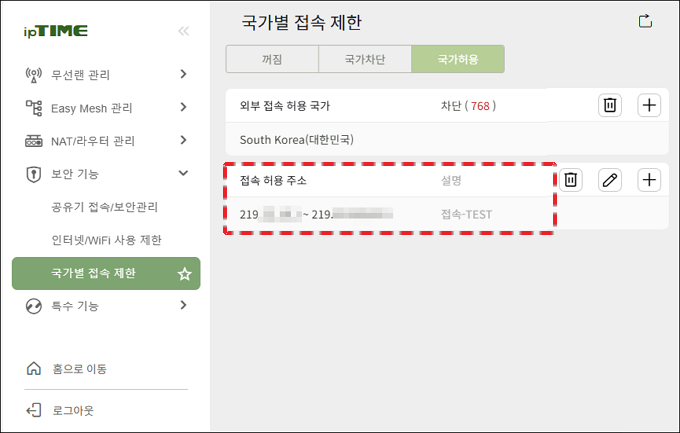The width and height of the screenshot is (680, 433).
Task: Open 공유기 접속/보안관리 submenu item
Action: (105, 207)
